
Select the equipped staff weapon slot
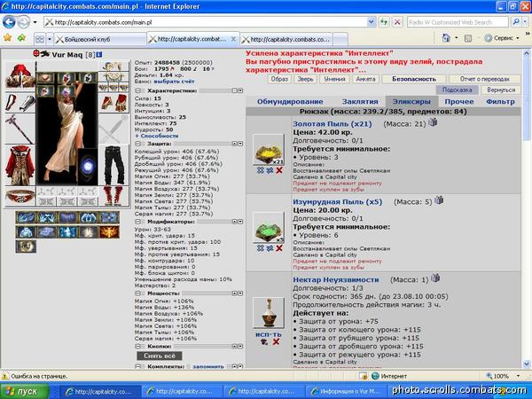(20, 129)
